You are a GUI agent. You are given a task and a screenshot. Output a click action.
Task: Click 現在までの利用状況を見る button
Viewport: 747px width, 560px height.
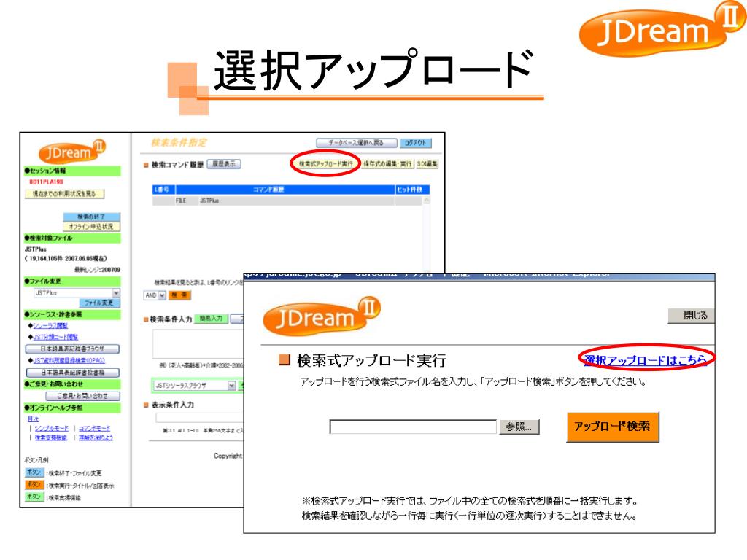[x=64, y=194]
